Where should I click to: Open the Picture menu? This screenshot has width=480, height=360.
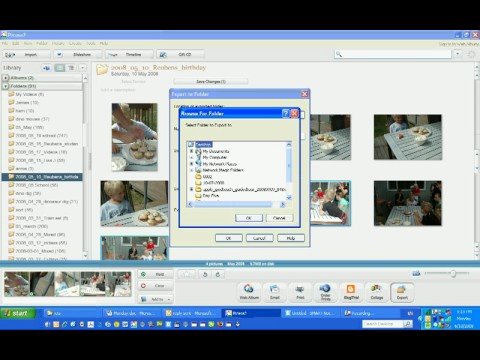pyautogui.click(x=58, y=43)
